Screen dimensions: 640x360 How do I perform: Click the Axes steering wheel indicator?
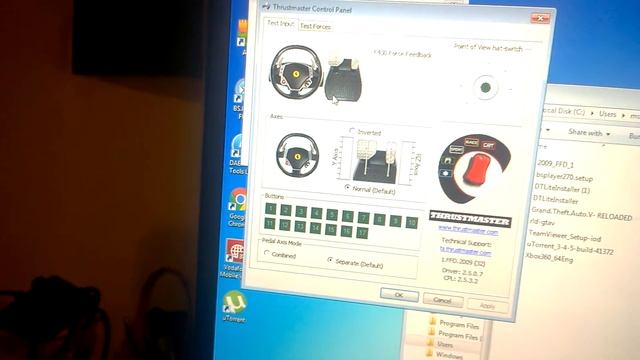(x=297, y=155)
